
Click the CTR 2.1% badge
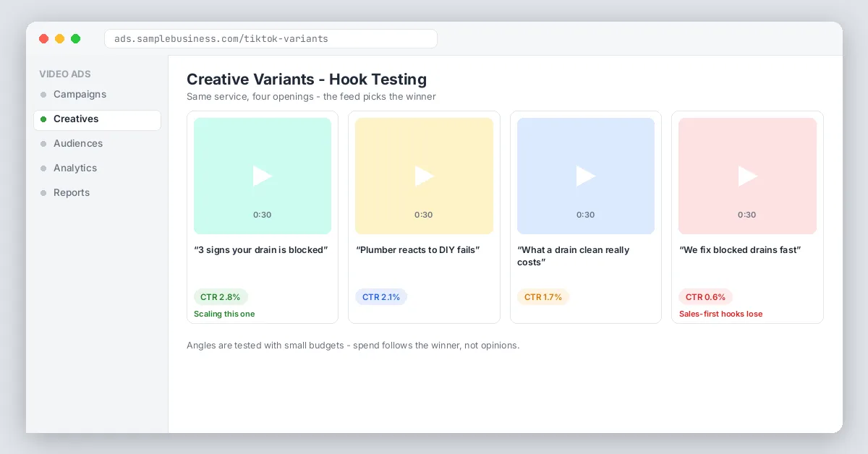pyautogui.click(x=381, y=297)
